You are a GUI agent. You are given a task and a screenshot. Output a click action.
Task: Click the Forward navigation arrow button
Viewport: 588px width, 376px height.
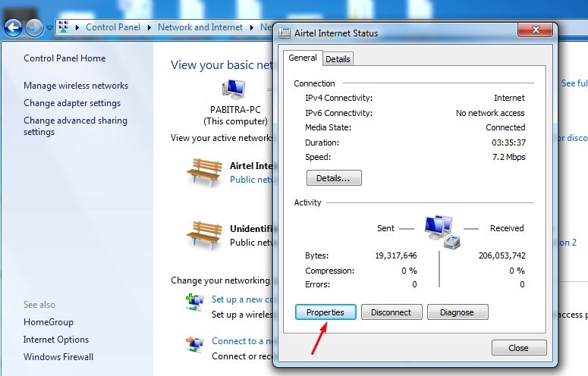(x=34, y=28)
